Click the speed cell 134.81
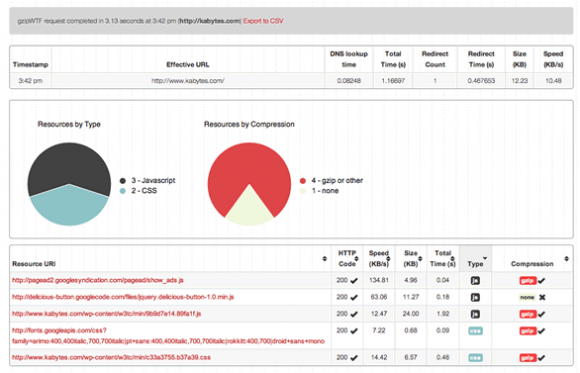The height and width of the screenshot is (373, 580). [x=379, y=280]
